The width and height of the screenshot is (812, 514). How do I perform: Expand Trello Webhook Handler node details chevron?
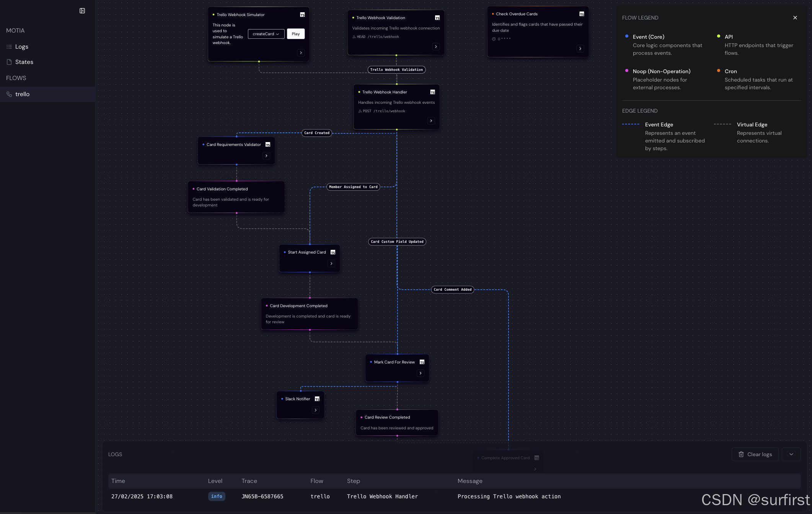(431, 121)
